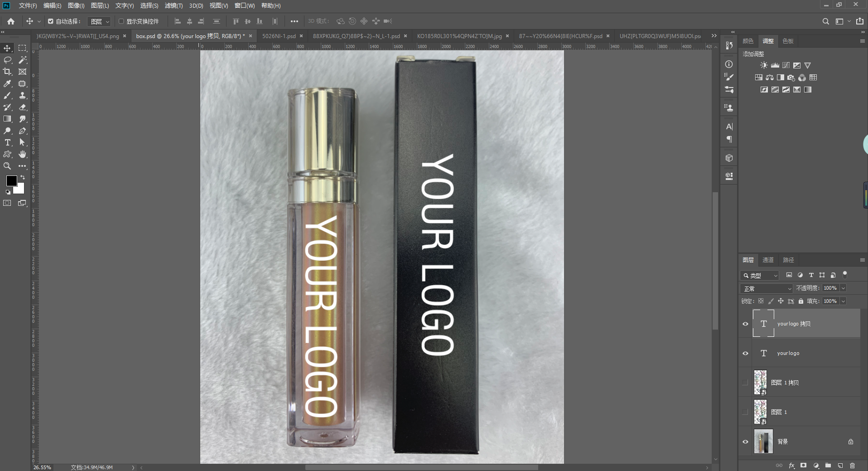This screenshot has height=471, width=868.
Task: Align left edges in options bar
Action: point(178,21)
